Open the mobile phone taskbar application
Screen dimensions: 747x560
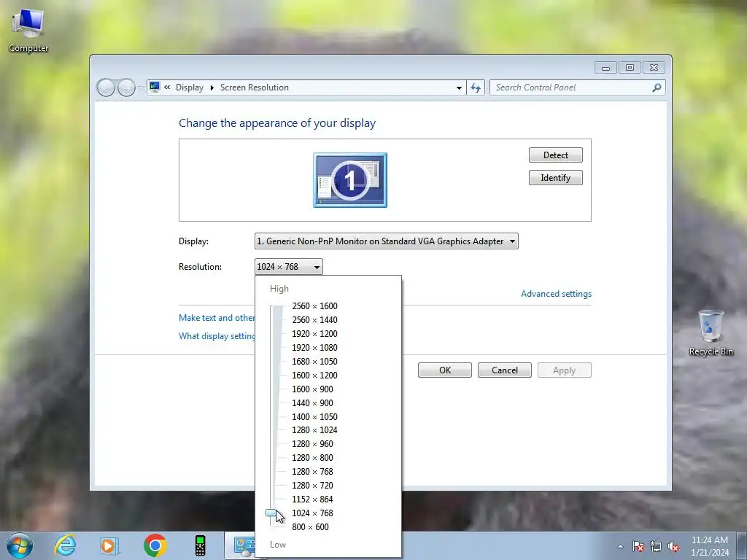point(200,545)
